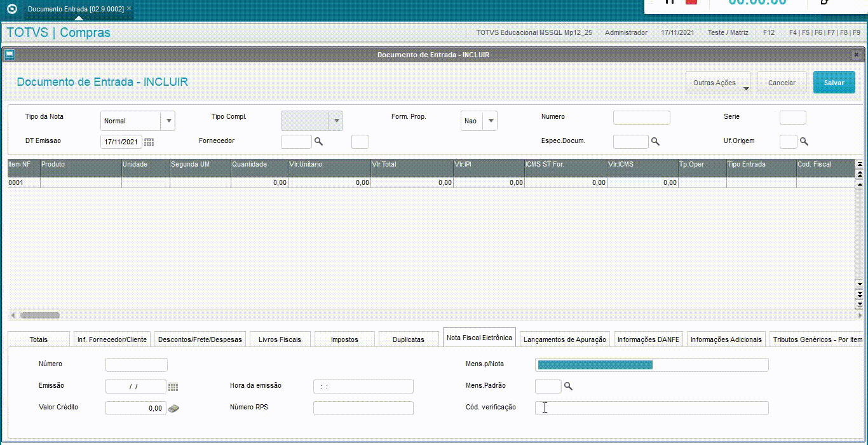
Task: Click the F9 shortcut link
Action: pyautogui.click(x=857, y=32)
